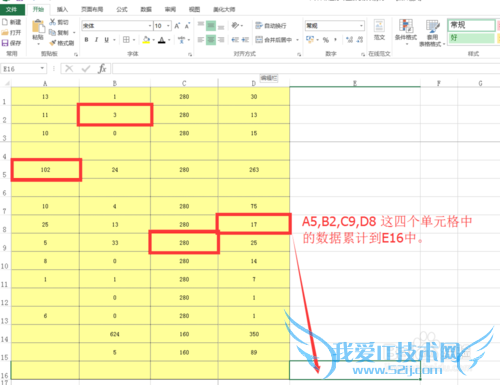This screenshot has height=385, width=500.
Task: Decrease font size with the small A icon
Action: (x=187, y=26)
